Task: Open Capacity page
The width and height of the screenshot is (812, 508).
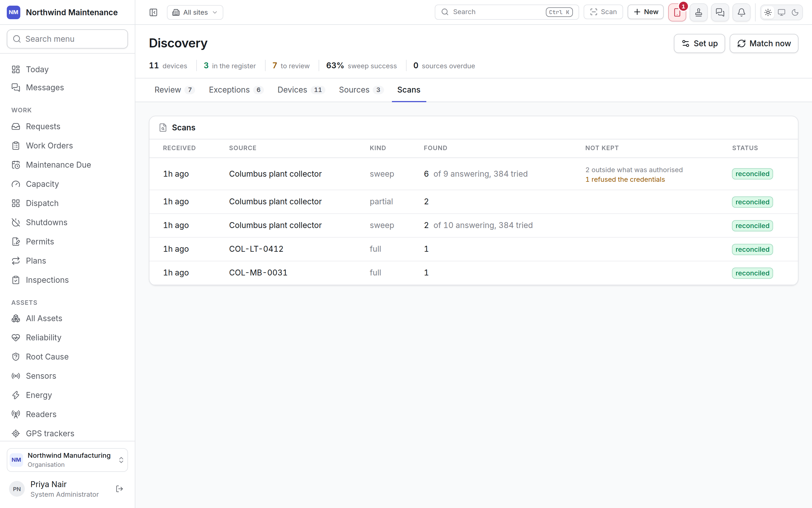Action: [x=67, y=184]
